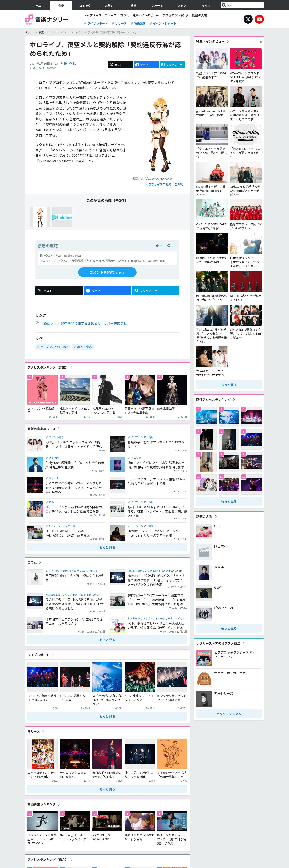
Task: Click the comment count 11 under headline
Action: (73, 63)
